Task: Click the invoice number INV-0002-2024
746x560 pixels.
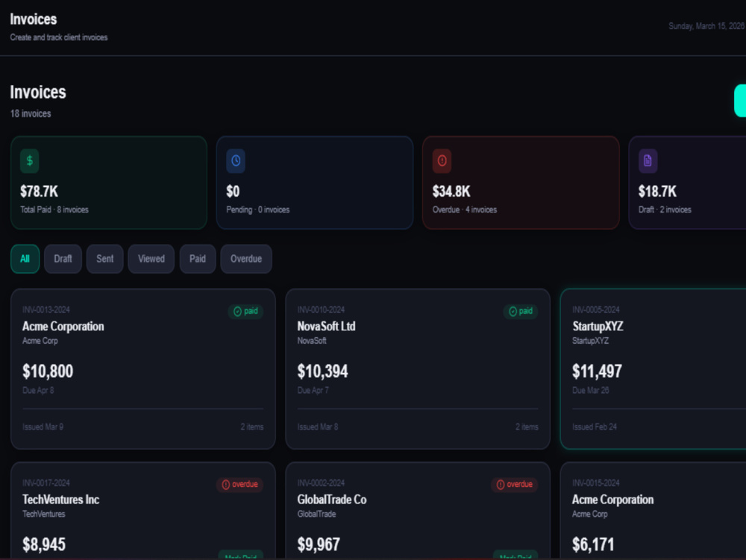Action: coord(321,483)
